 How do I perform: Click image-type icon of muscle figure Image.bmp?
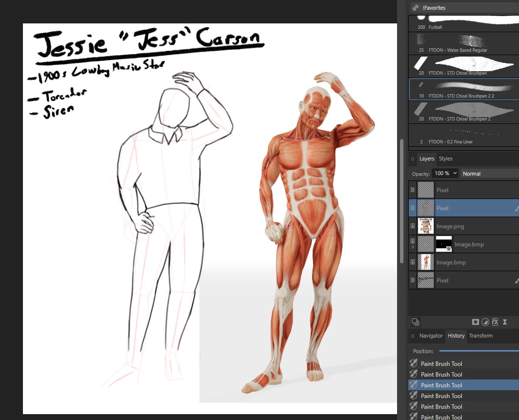coord(413,262)
